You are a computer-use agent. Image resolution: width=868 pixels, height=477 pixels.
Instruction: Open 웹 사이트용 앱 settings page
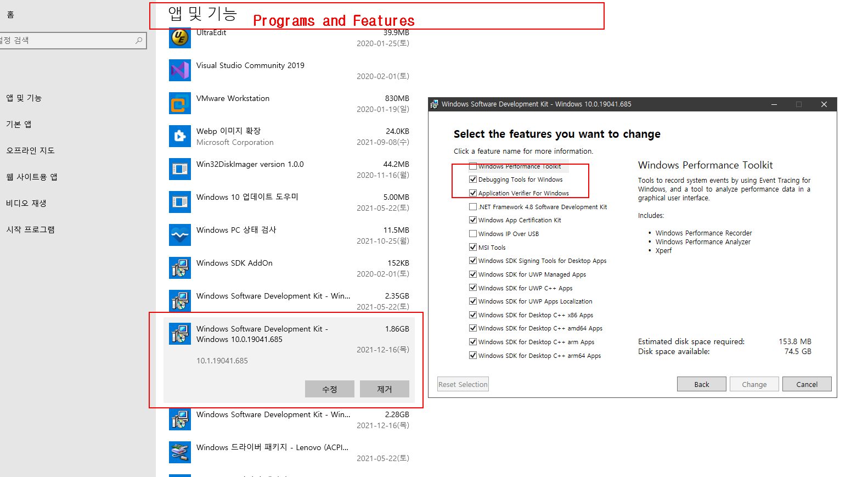pyautogui.click(x=32, y=177)
